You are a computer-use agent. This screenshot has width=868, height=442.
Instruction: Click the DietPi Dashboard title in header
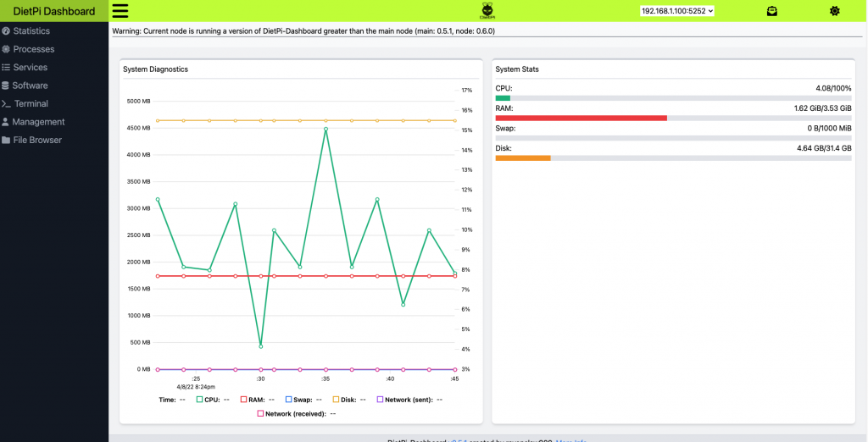[54, 11]
